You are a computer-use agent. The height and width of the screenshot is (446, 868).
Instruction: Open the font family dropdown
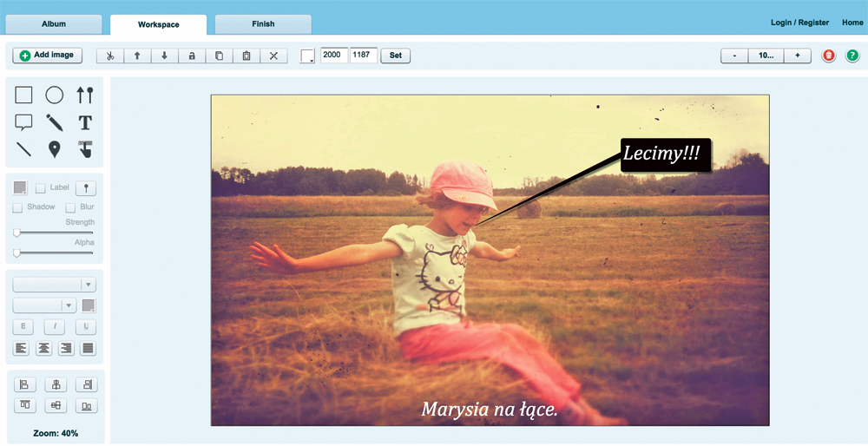(x=54, y=285)
